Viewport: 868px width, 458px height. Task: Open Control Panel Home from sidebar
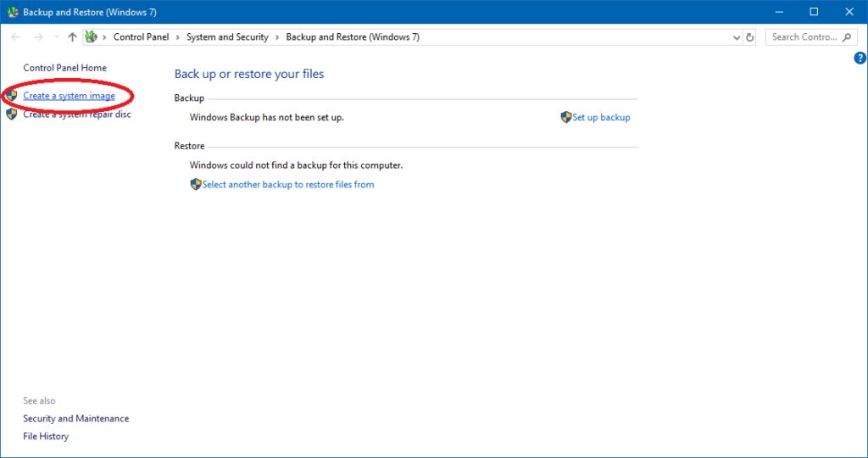pyautogui.click(x=64, y=68)
